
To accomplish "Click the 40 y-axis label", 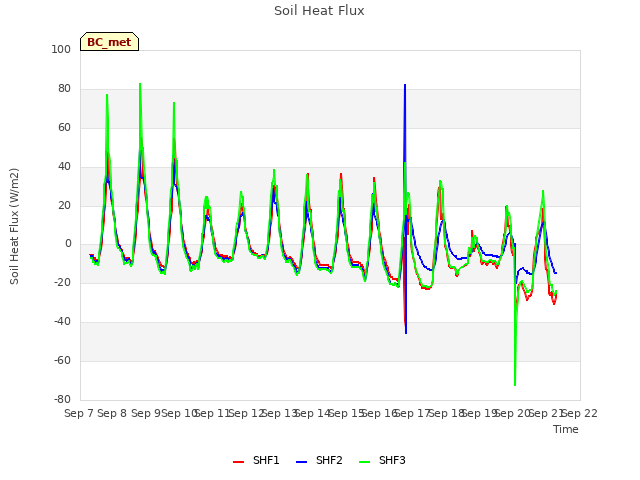I will tap(64, 167).
